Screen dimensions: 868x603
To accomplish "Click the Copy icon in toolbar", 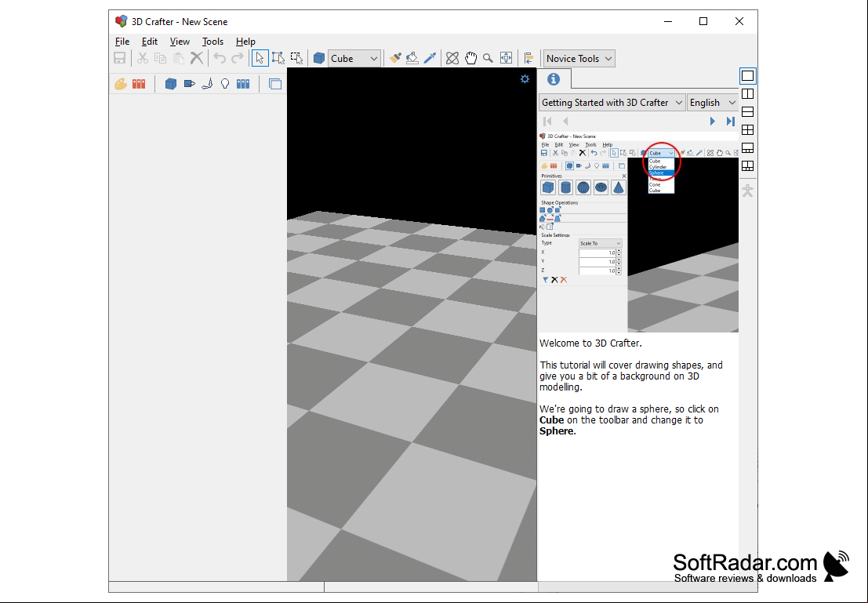I will 160,58.
